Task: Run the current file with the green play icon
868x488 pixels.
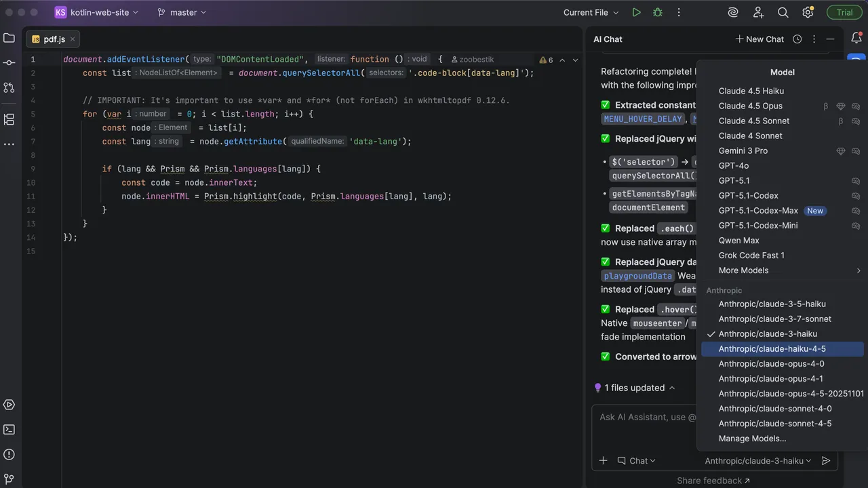Action: pos(636,12)
